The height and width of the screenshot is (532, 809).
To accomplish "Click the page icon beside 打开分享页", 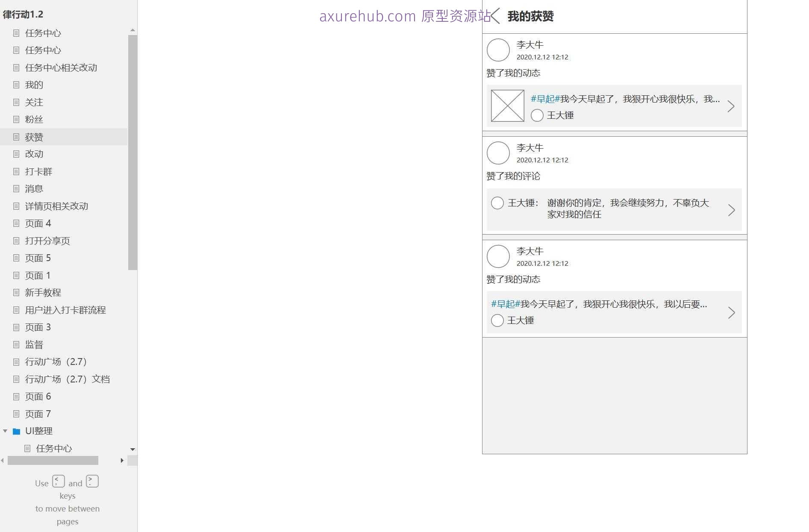I will pyautogui.click(x=16, y=241).
